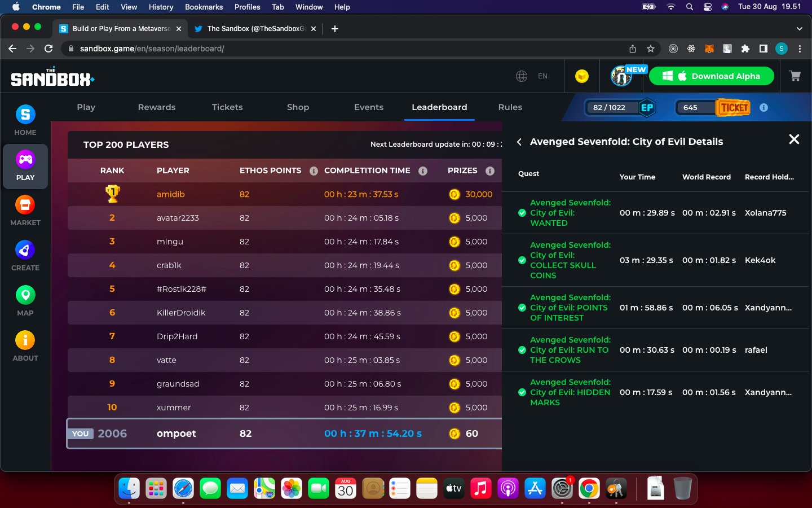Toggle the browser side panel icon
Viewport: 812px width, 508px height.
click(x=764, y=49)
